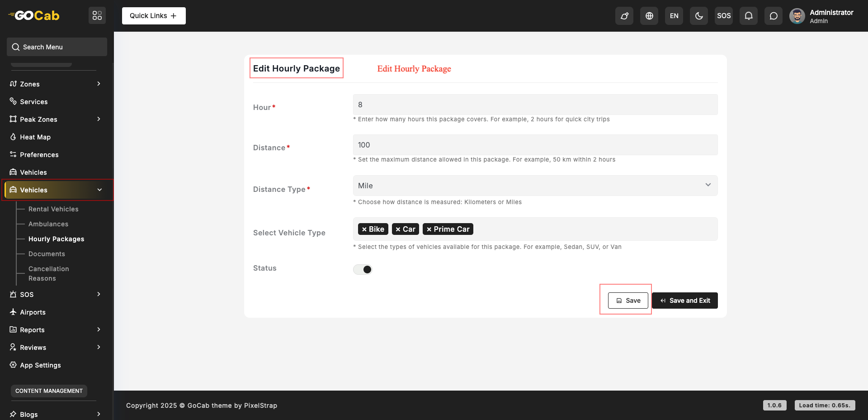
Task: Open Rental Vehicles submenu item
Action: pos(53,209)
